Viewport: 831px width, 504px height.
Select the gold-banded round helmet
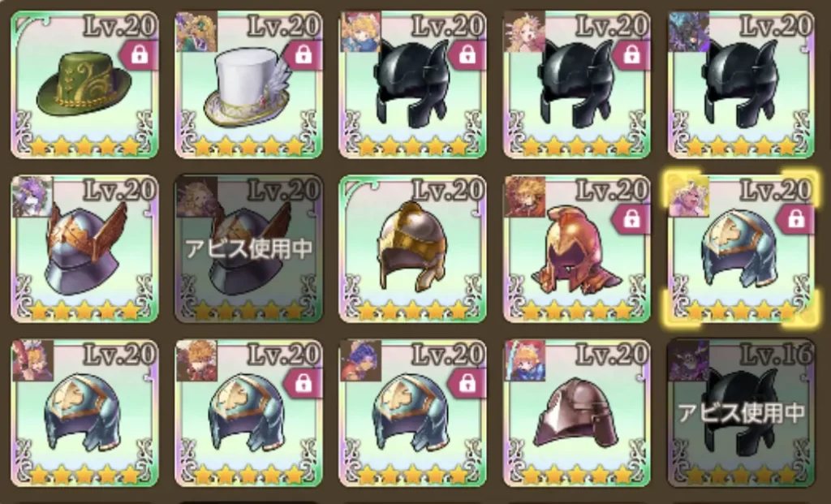412,249
